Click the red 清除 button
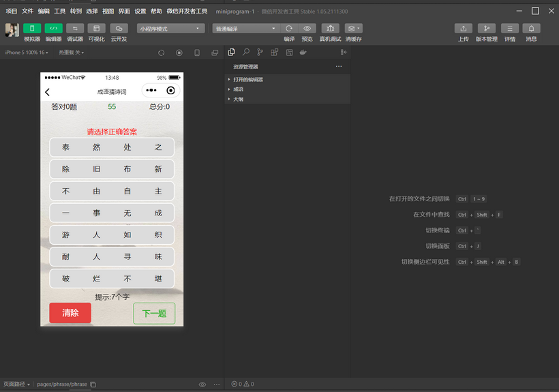559x392 pixels. [70, 313]
